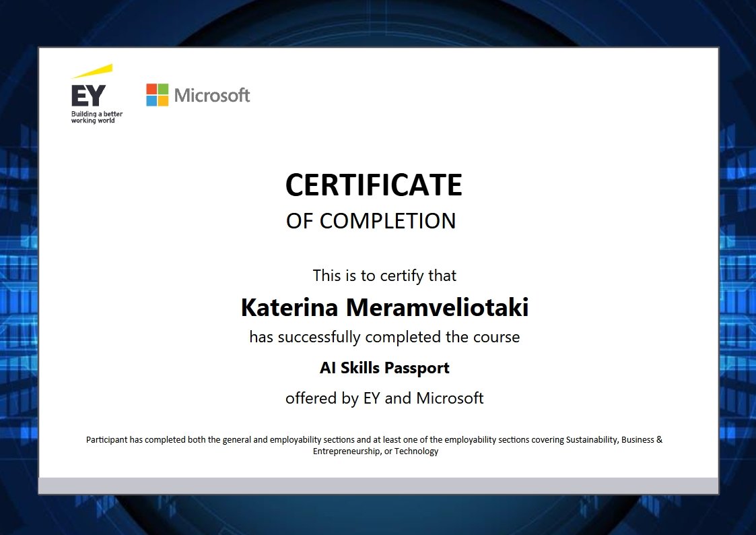The height and width of the screenshot is (535, 756).
Task: Click the gray bar at the certificate bottom
Action: (378, 482)
